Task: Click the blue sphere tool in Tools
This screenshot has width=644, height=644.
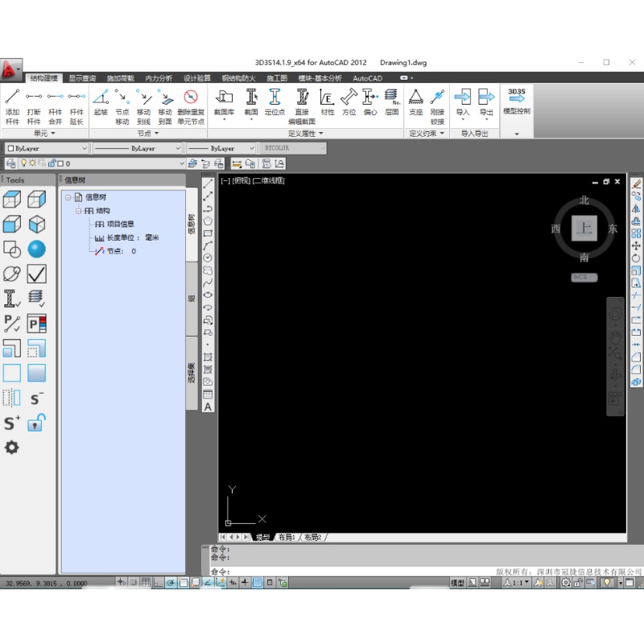Action: (x=36, y=250)
